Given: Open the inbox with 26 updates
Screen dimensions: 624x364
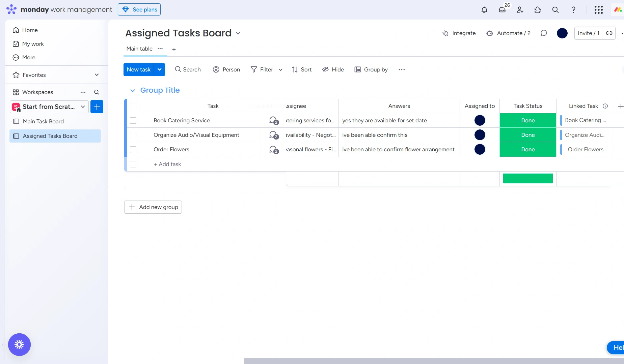Looking at the screenshot, I should [502, 10].
